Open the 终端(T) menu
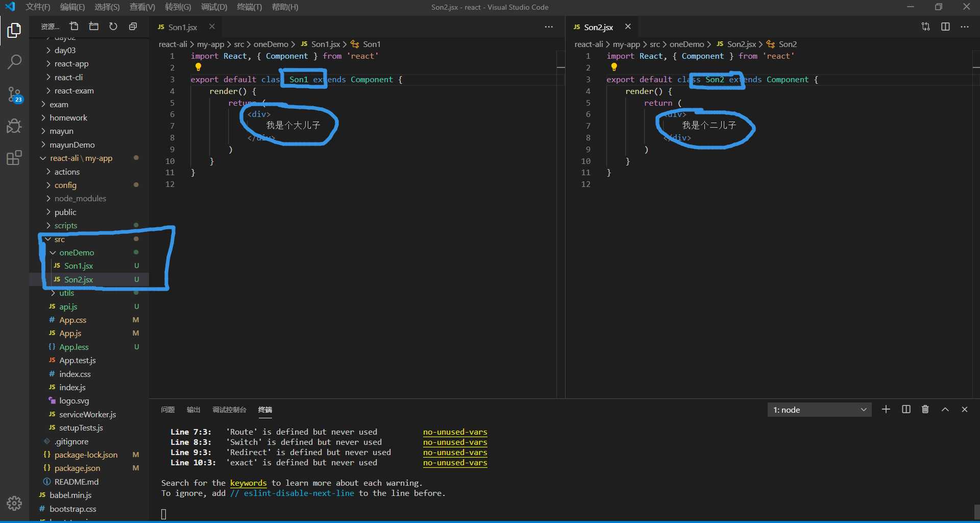Screen dimensions: 980x523 tap(250, 7)
